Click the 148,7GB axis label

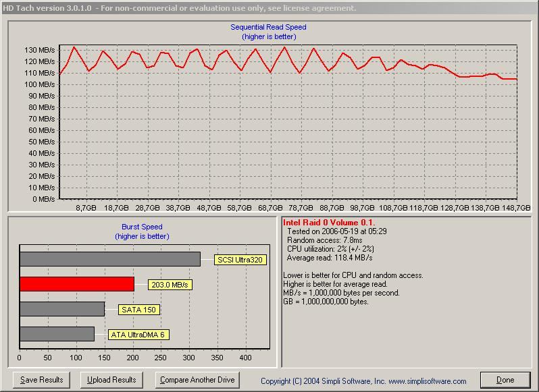(x=516, y=208)
